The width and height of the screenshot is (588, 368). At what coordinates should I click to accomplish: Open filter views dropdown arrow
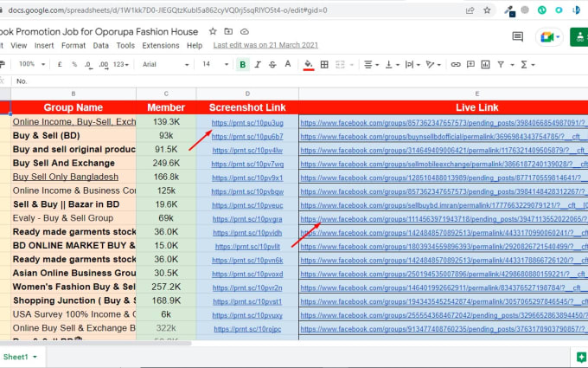click(x=512, y=65)
